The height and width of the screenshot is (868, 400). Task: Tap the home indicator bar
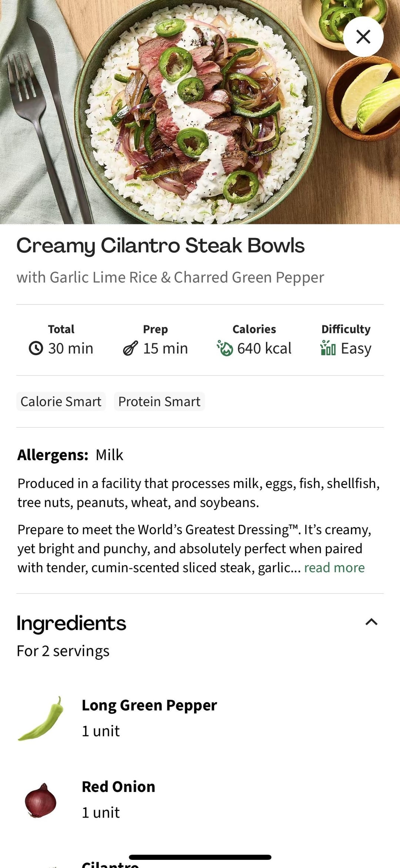(200, 857)
